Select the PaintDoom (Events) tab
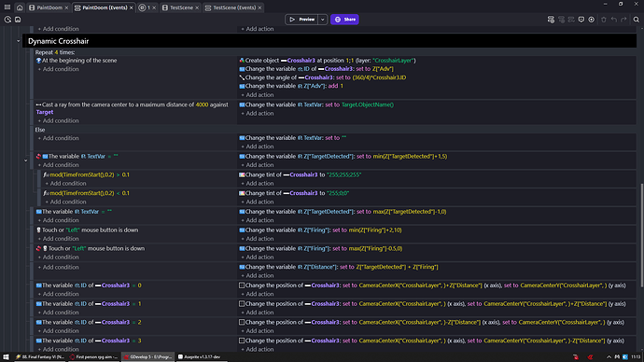The image size is (644, 362). click(x=105, y=7)
